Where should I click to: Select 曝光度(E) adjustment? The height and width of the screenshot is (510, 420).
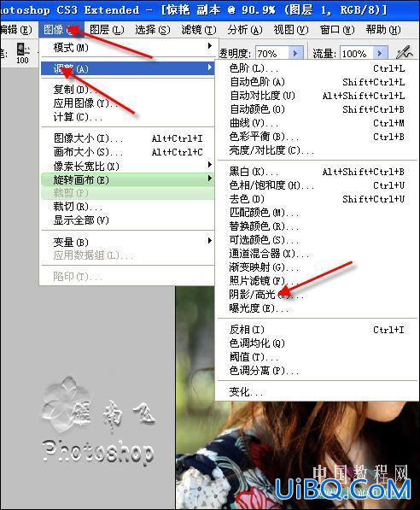(x=318, y=308)
